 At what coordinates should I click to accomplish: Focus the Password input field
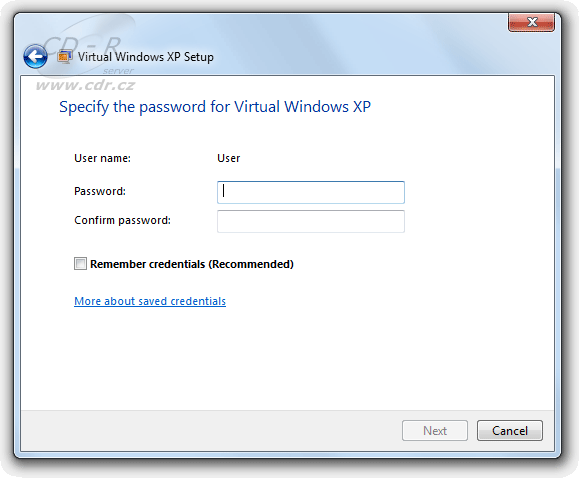311,192
